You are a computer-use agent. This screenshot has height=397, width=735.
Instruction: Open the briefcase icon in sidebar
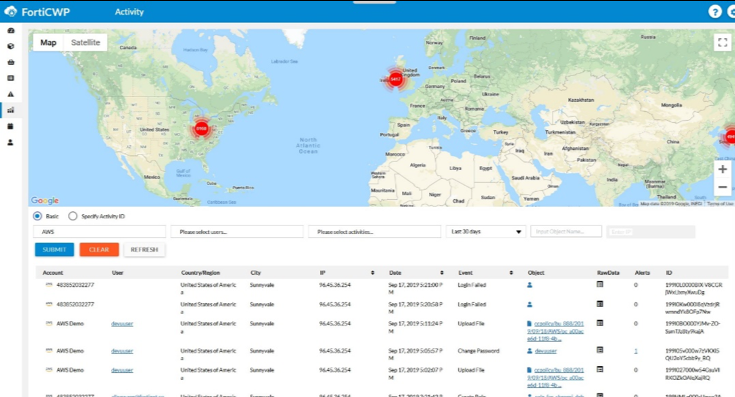coord(11,62)
